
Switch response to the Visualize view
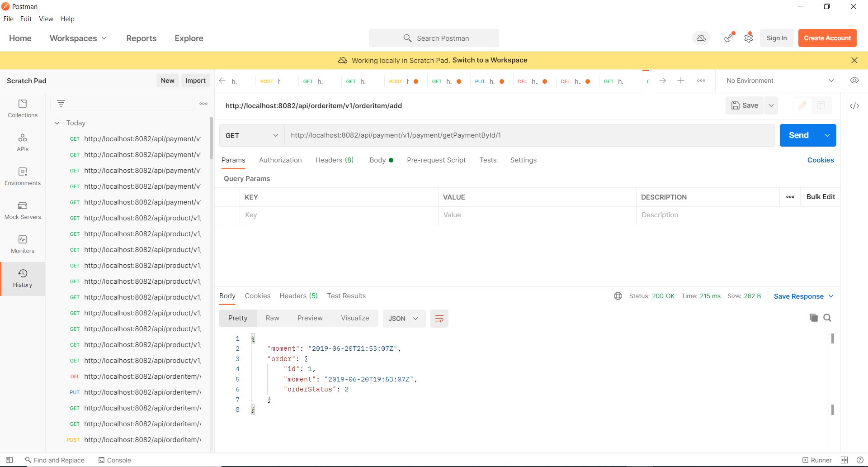click(355, 318)
